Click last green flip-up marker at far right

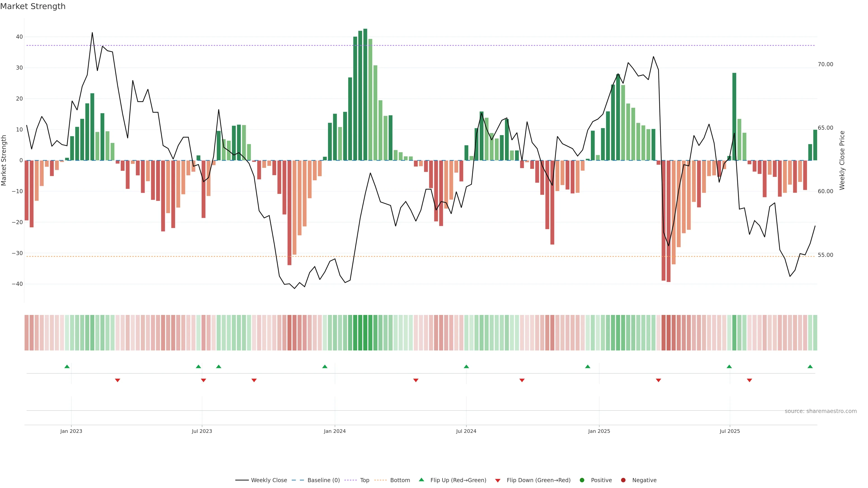[x=810, y=366]
